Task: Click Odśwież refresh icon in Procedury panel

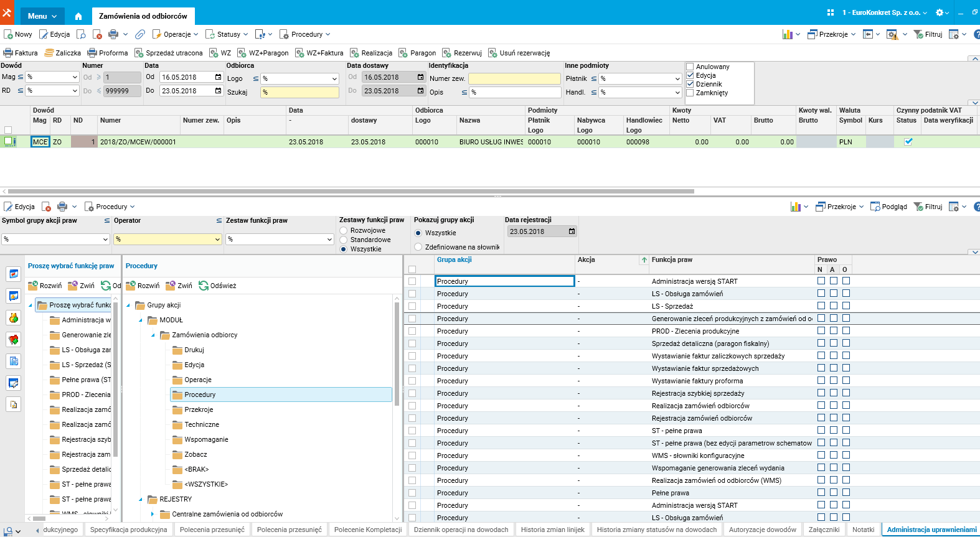Action: [204, 286]
